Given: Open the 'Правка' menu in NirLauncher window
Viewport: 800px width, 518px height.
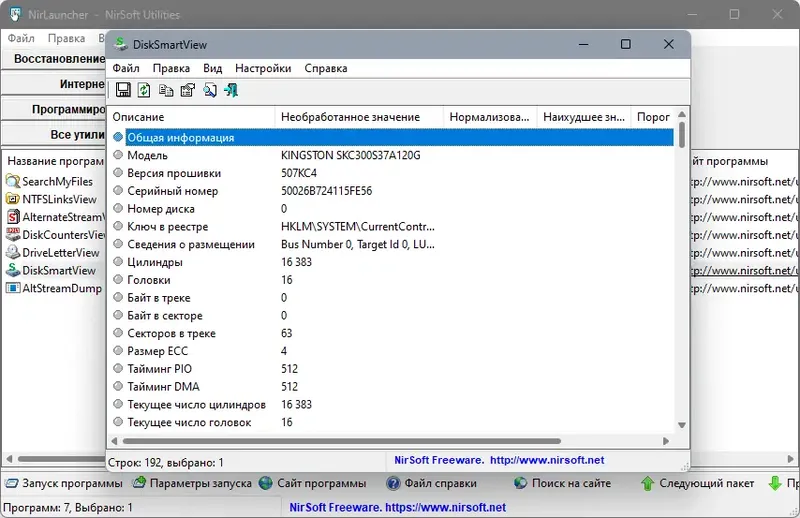Looking at the screenshot, I should tap(66, 38).
